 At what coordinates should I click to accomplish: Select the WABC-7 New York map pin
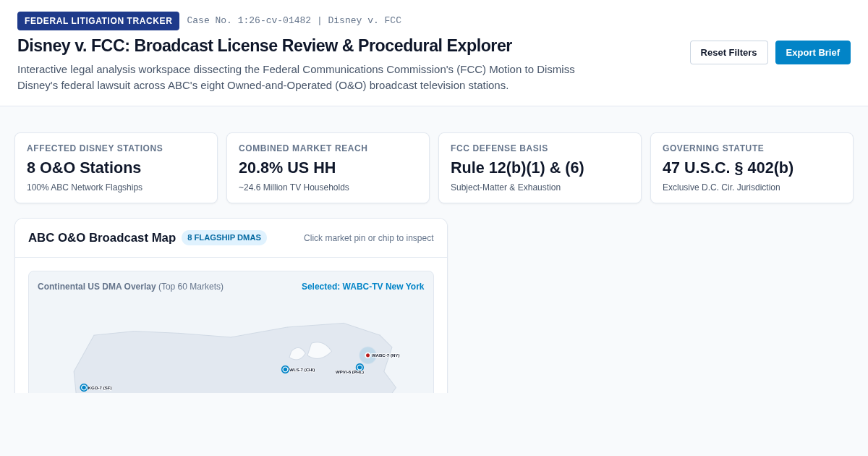click(x=367, y=355)
